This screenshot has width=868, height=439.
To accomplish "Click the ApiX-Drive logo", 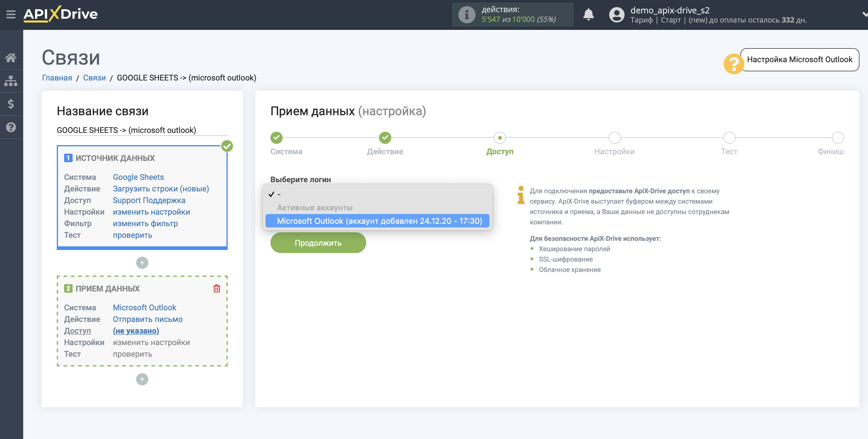I will (61, 14).
